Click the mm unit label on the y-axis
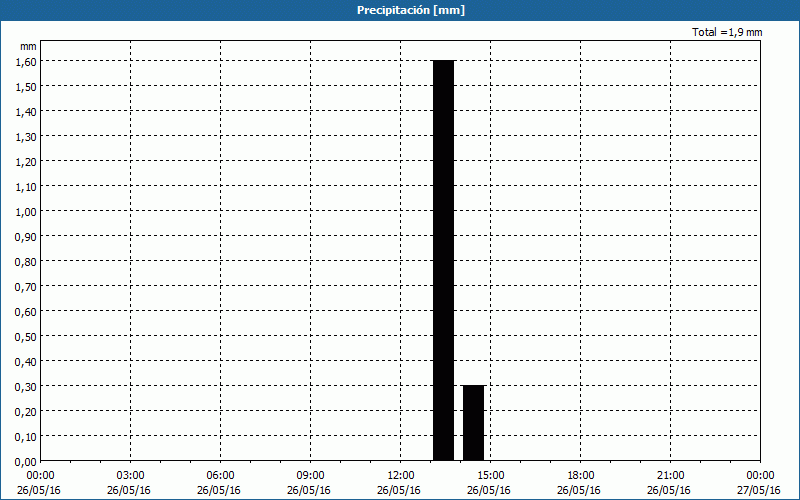800x500 pixels. tap(28, 46)
